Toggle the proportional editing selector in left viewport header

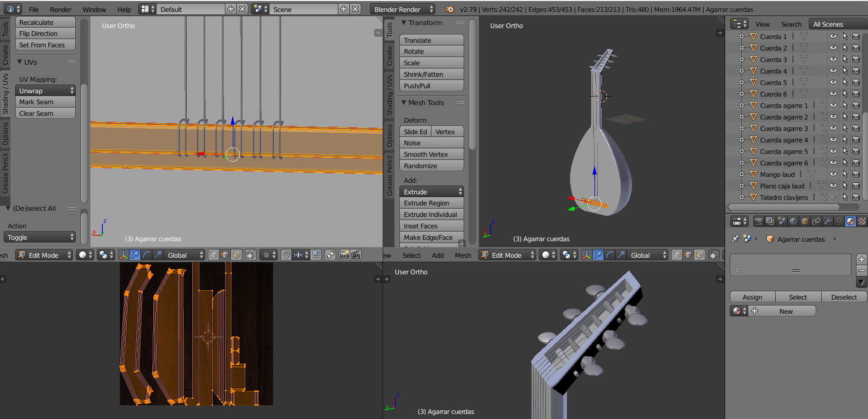269,255
